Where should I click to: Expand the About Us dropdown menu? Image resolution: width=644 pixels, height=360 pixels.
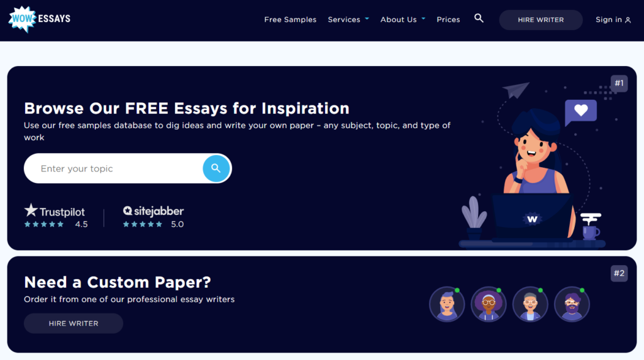(402, 19)
